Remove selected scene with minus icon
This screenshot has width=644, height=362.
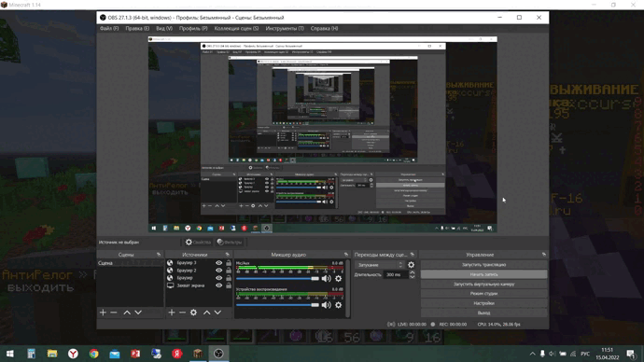pyautogui.click(x=114, y=313)
